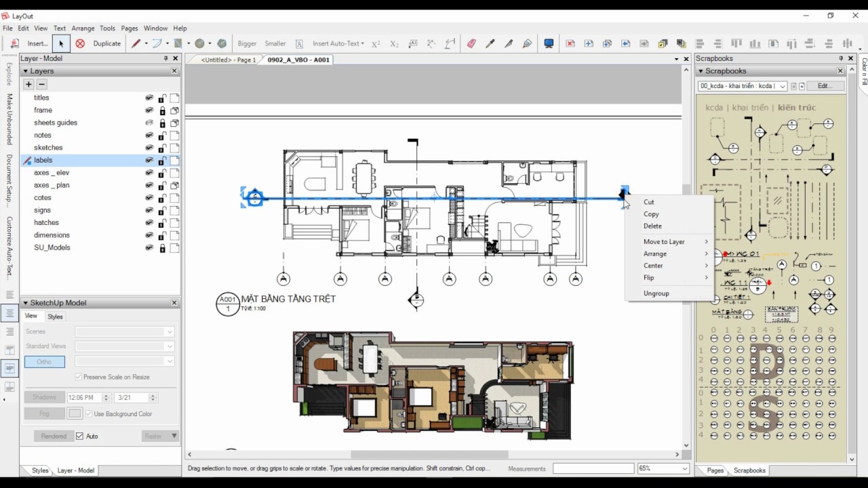Viewport: 868px width, 488px height.
Task: Toggle visibility of titles layer
Action: point(149,98)
